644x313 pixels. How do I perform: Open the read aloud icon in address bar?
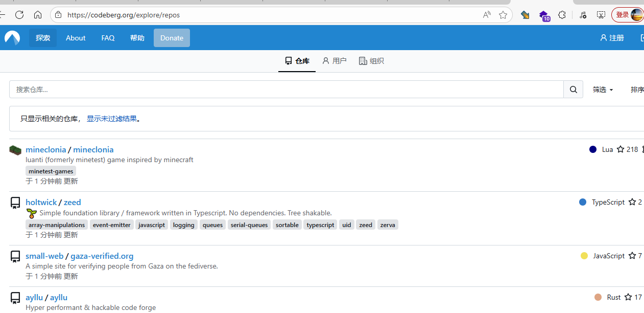487,15
